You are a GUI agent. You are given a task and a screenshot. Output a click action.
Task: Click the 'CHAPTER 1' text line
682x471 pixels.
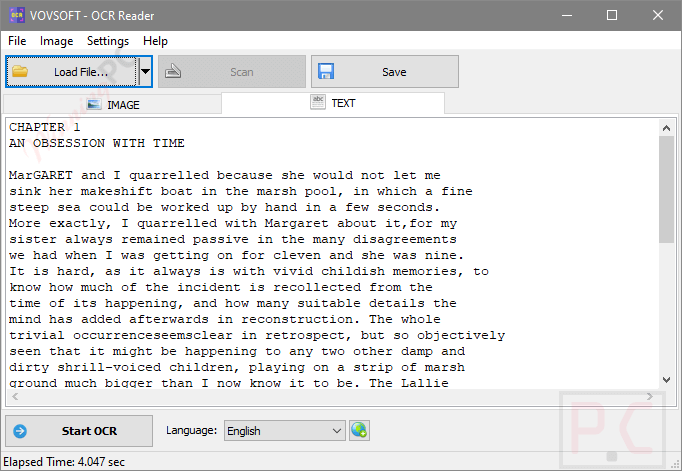click(x=45, y=127)
